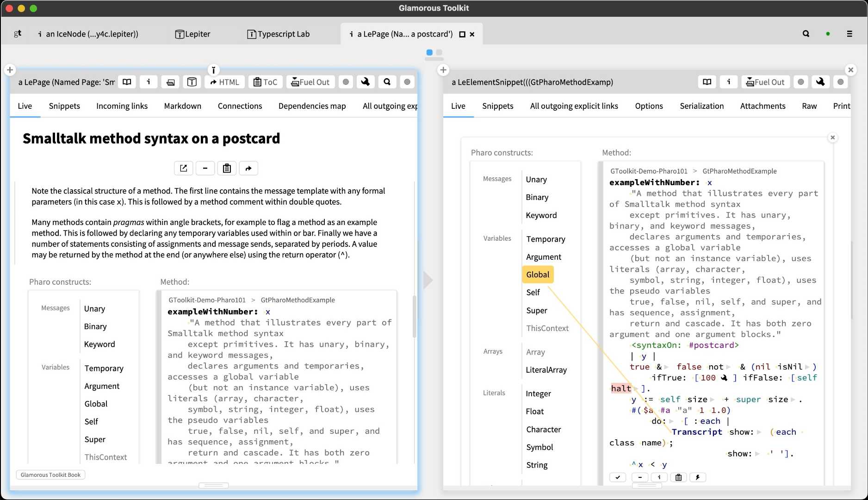The height and width of the screenshot is (500, 868).
Task: Open the database icon in the LePage toolbar
Action: coord(192,82)
